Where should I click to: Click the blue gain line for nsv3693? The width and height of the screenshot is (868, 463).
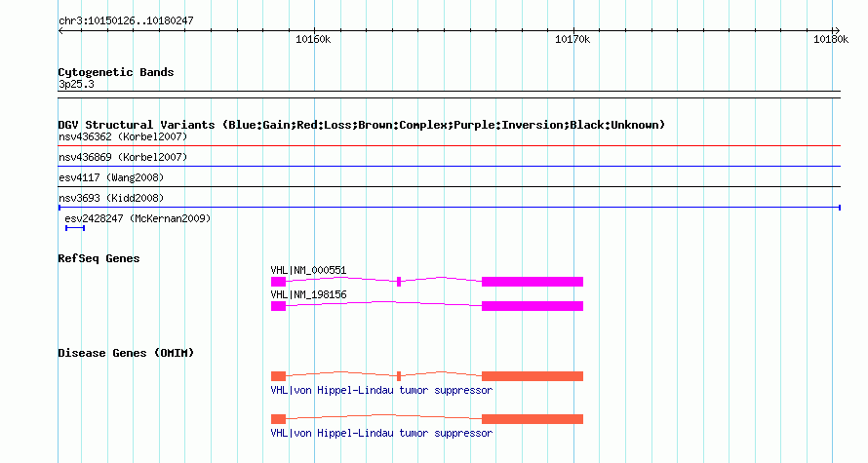coord(449,208)
